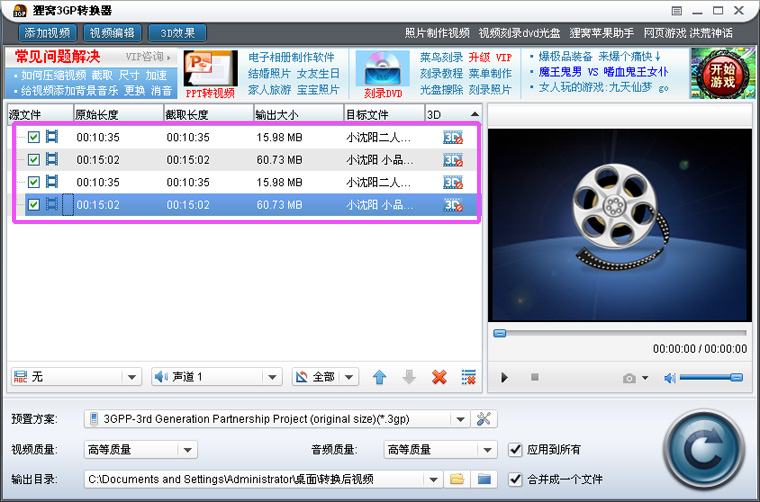Take a snapshot with camera icon
Image resolution: width=760 pixels, height=502 pixels.
pos(629,378)
